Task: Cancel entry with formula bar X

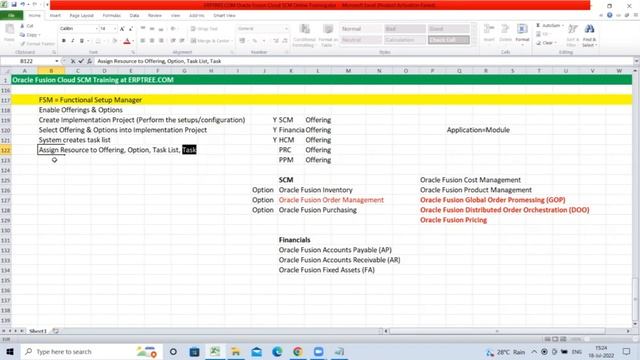Action: point(73,61)
